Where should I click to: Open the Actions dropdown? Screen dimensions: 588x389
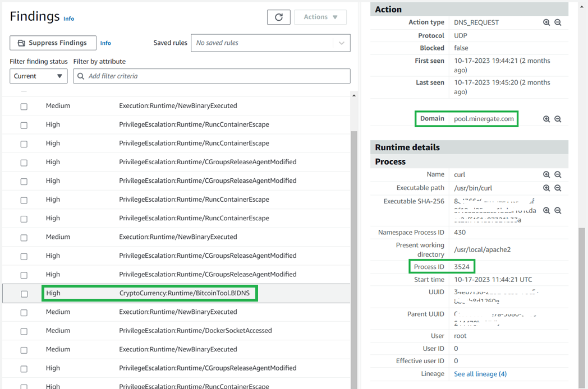click(x=320, y=17)
